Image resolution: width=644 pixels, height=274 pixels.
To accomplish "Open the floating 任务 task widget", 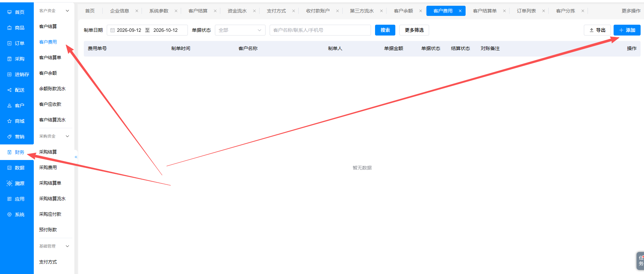I will pos(640,260).
